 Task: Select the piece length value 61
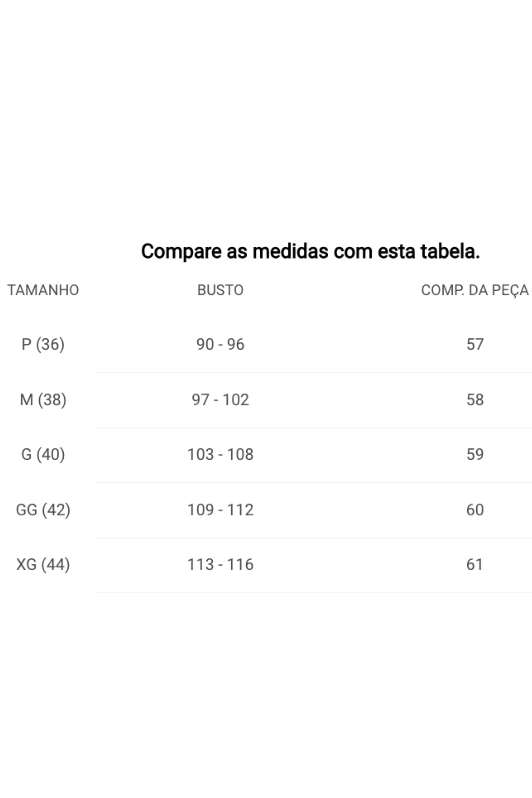click(474, 564)
